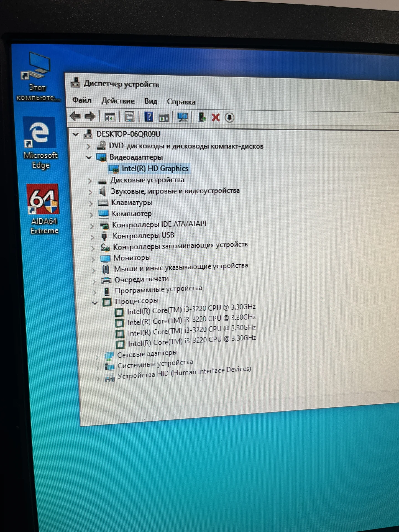This screenshot has width=399, height=532.
Task: Click the Клавиатуры keyboard icon
Action: click(x=103, y=203)
